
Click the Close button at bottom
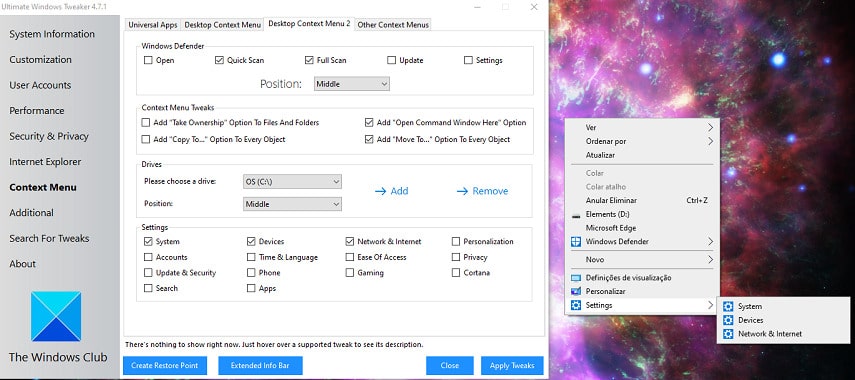click(450, 365)
